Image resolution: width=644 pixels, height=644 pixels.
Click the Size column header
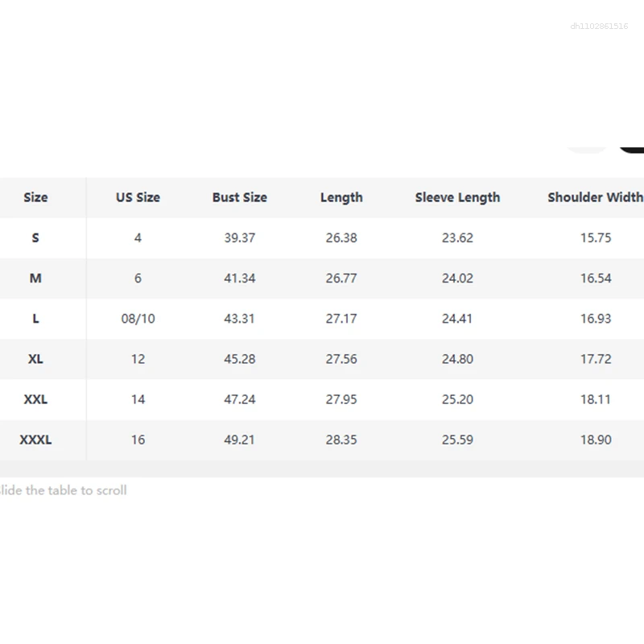pos(35,197)
